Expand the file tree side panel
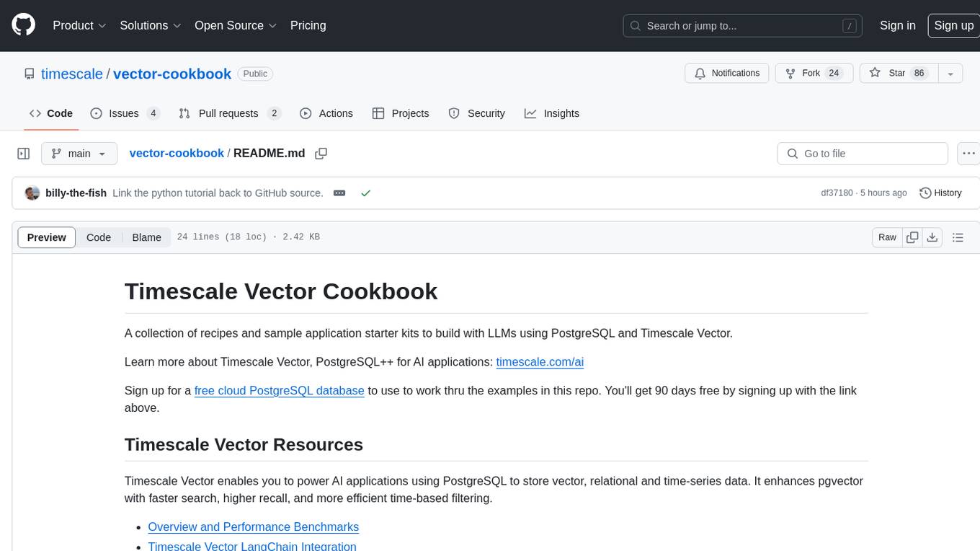Image resolution: width=980 pixels, height=551 pixels. pyautogui.click(x=24, y=154)
